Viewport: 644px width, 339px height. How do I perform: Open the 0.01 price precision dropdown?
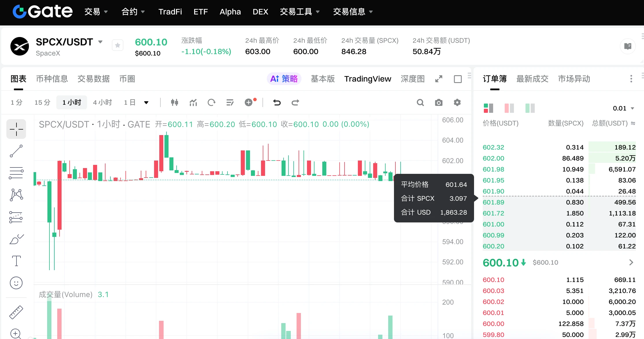pos(623,108)
